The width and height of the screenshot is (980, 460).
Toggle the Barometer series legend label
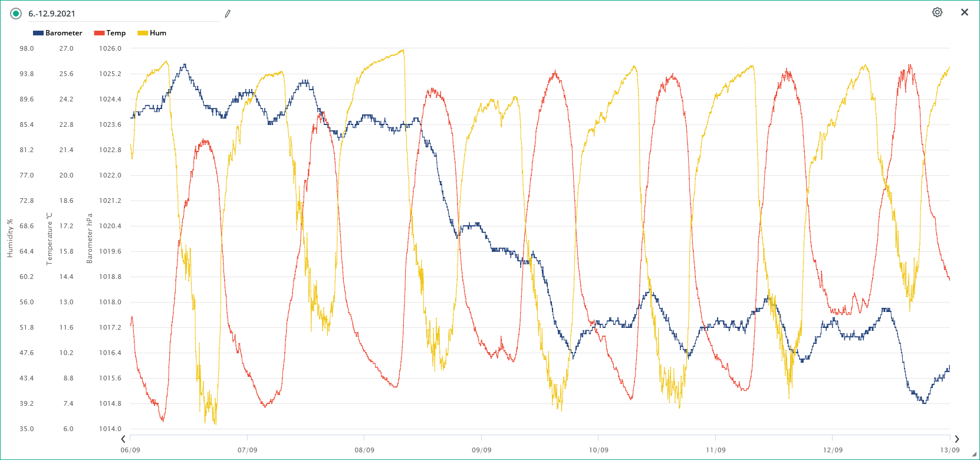[64, 33]
